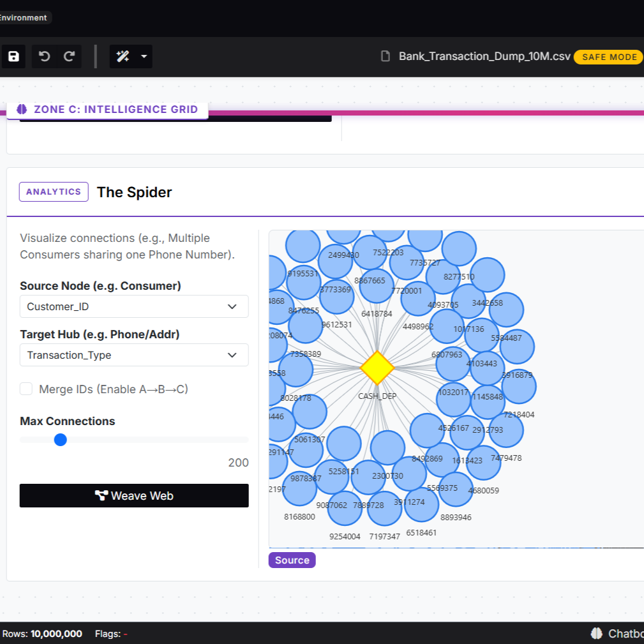Click the Chatbot brain icon
This screenshot has height=644, width=644.
(597, 633)
